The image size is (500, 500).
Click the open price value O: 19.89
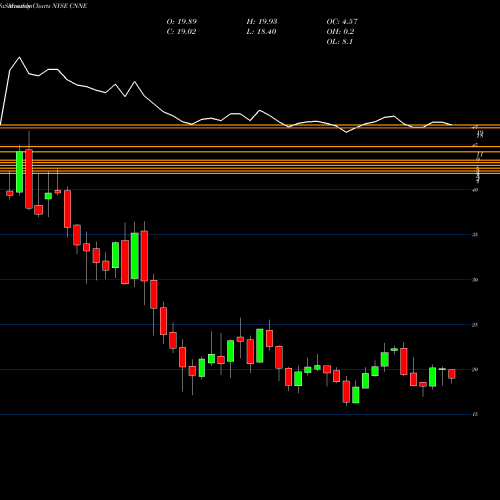click(182, 22)
